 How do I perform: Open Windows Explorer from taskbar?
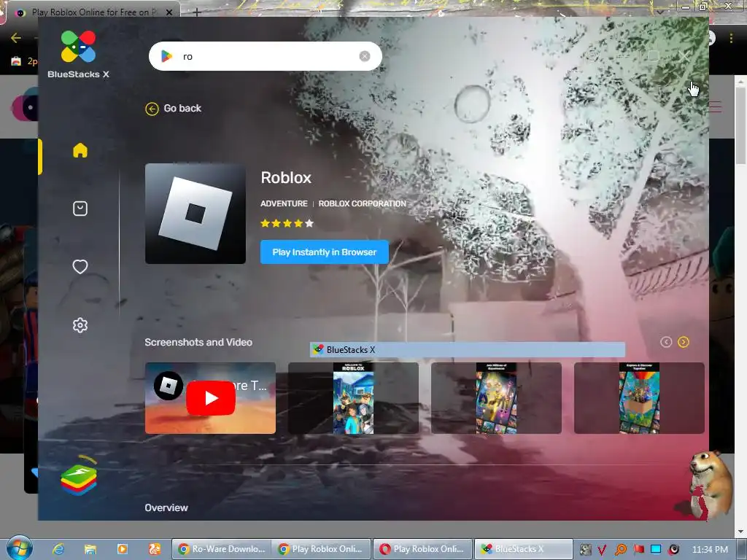pyautogui.click(x=90, y=549)
